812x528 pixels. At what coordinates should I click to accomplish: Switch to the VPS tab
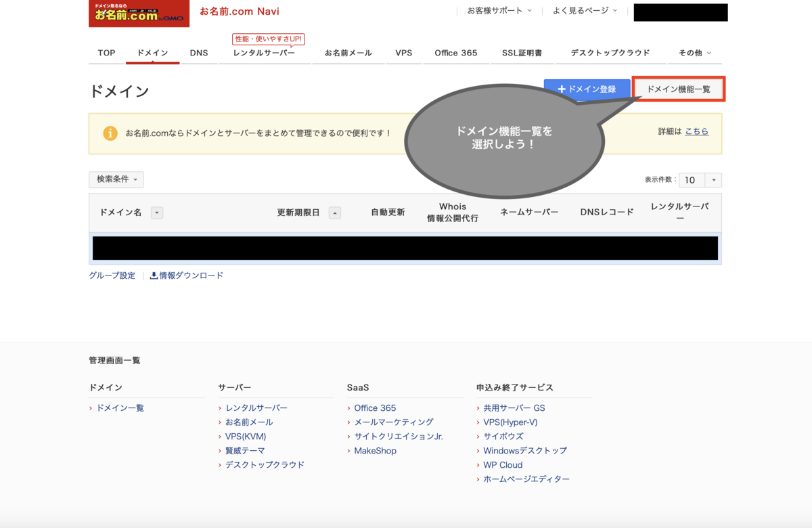pyautogui.click(x=404, y=53)
